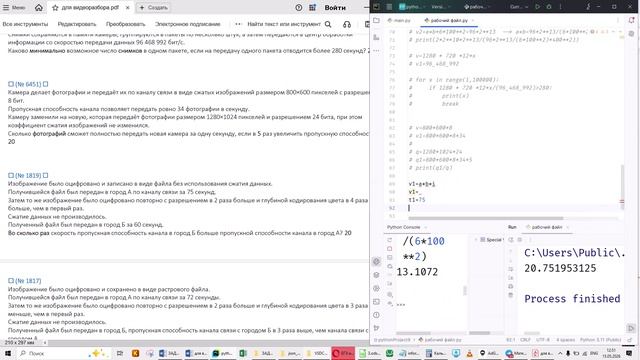Toggle the checkbox before № 6451
This screenshot has height=360, width=640.
pyautogui.click(x=11, y=84)
